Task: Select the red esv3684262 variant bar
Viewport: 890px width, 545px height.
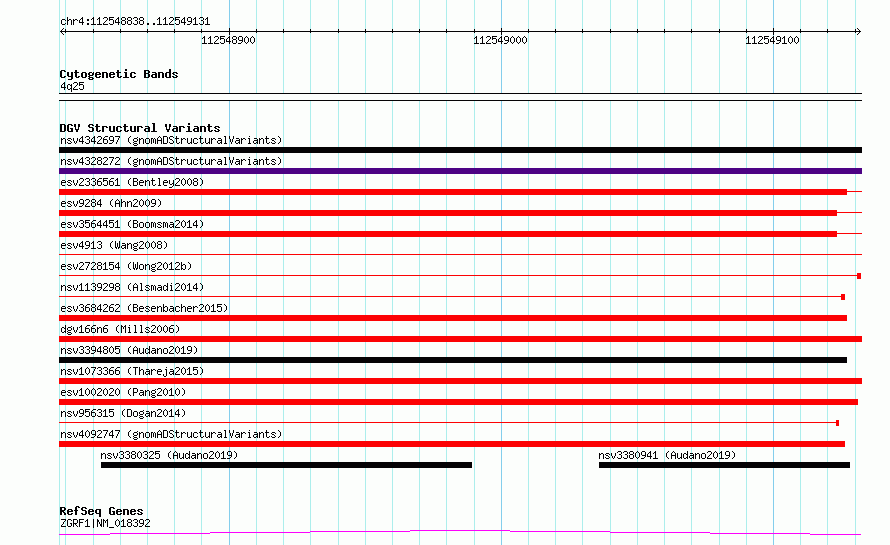Action: 453,318
